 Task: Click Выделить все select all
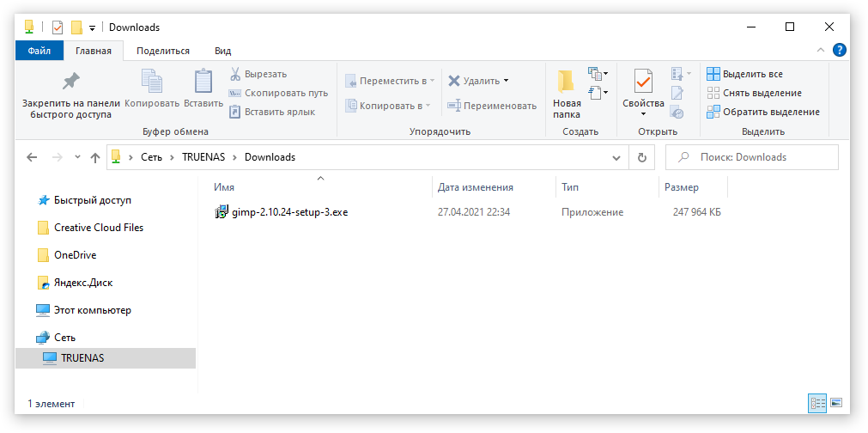coord(745,74)
